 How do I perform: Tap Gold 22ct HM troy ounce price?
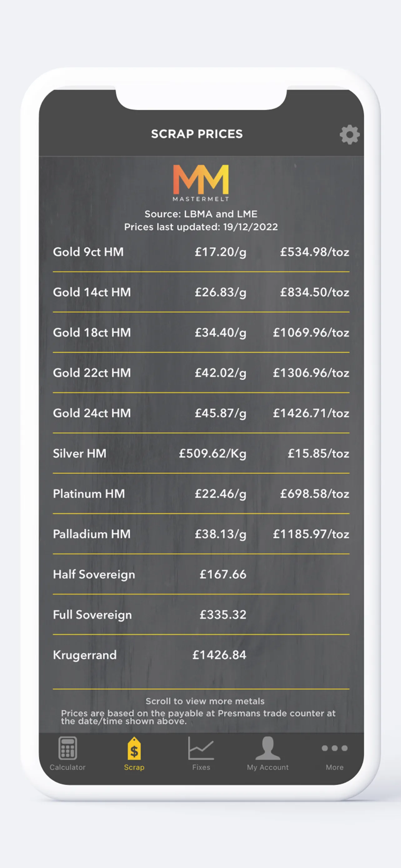click(x=311, y=373)
